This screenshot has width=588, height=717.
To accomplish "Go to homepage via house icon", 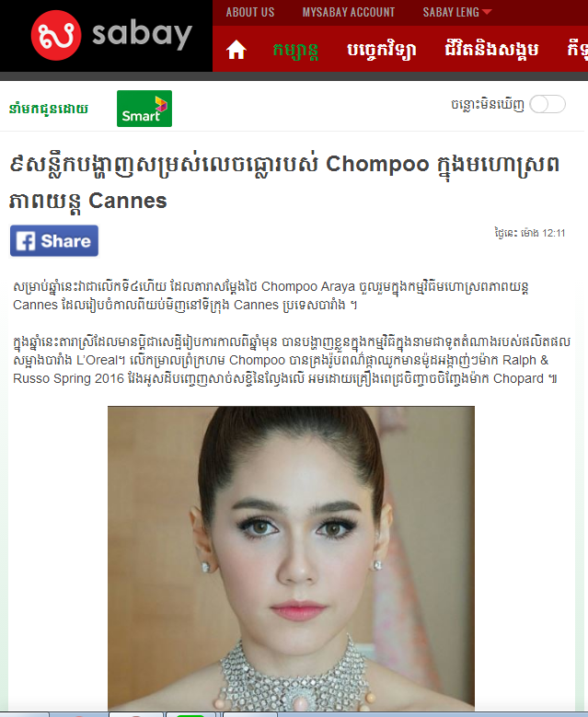I will click(236, 50).
